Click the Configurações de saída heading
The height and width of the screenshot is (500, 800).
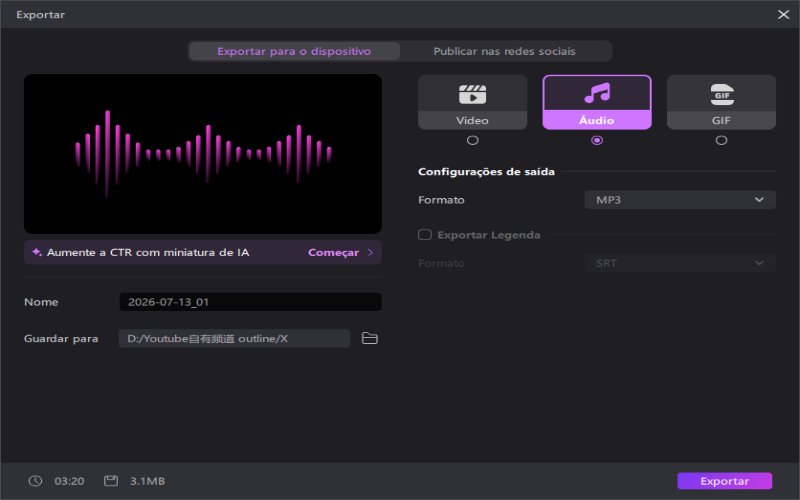486,171
